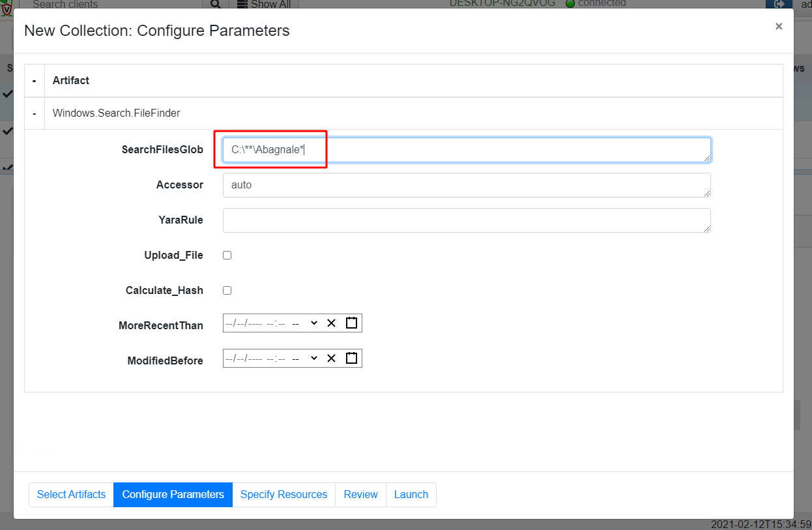812x530 pixels.
Task: Tick the Calculate_Hash checkbox
Action: [227, 291]
